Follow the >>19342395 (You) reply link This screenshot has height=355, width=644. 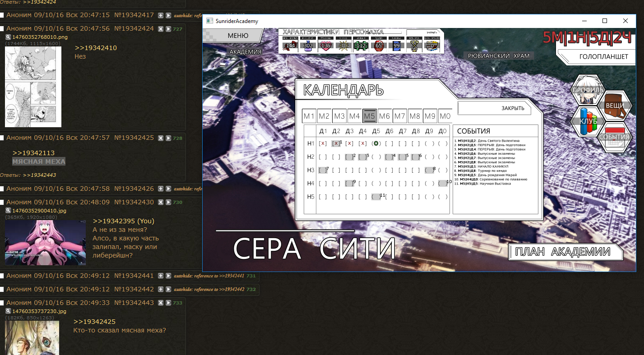pos(123,221)
